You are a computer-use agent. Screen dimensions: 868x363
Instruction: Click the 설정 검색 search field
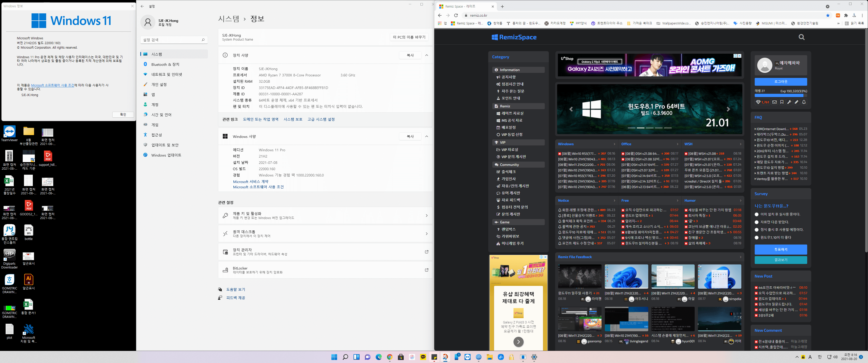[x=174, y=40]
